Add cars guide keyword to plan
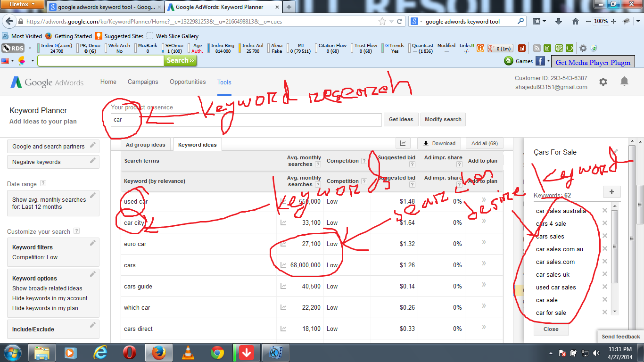644x362 pixels. [x=484, y=285]
